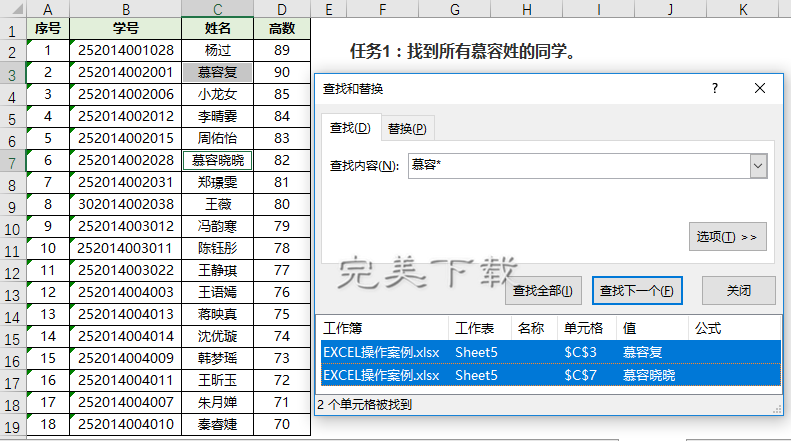Screen dimensions: 791x441
Task: Select the 任务1 instruction text cell
Action: point(463,51)
